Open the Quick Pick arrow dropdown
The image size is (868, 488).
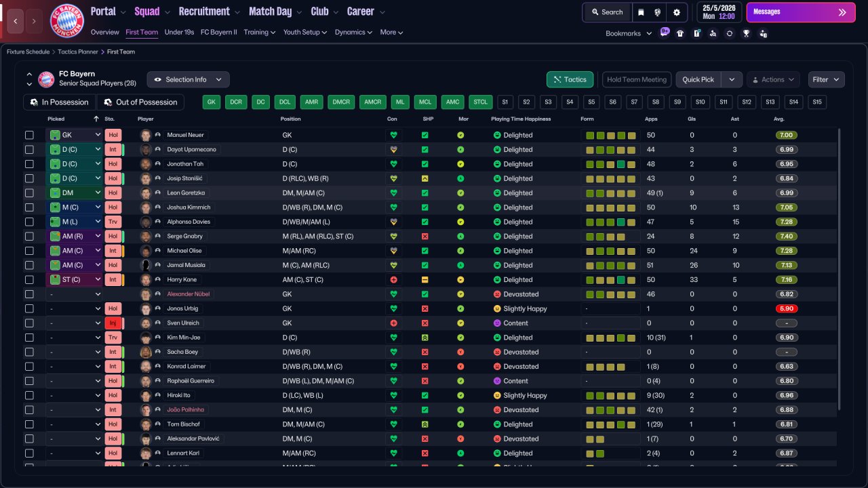(732, 79)
